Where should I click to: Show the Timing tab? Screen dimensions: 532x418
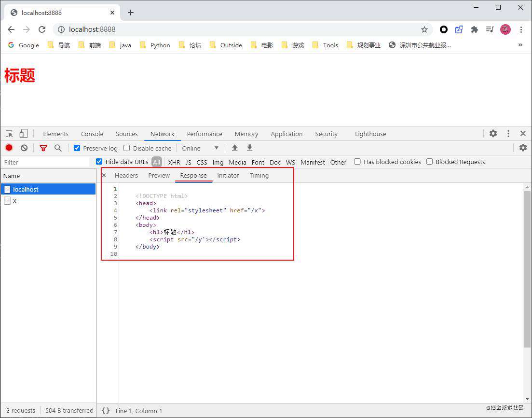[259, 175]
